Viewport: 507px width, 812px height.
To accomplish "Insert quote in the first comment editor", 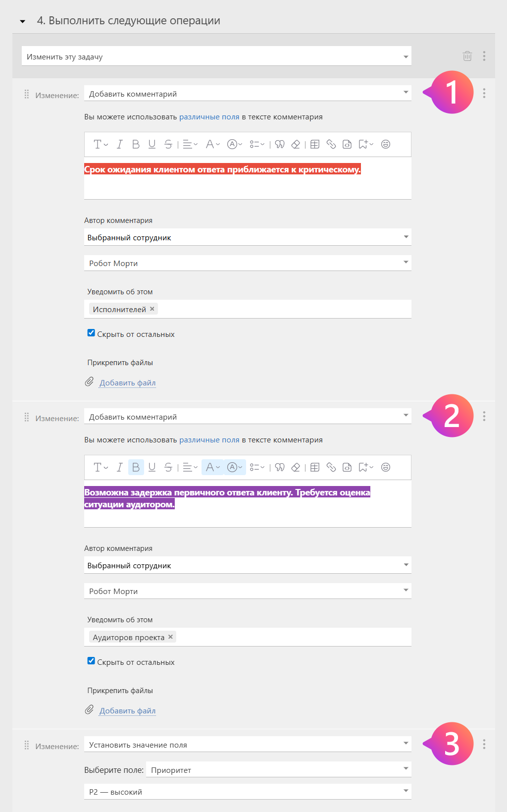I will pyautogui.click(x=280, y=144).
